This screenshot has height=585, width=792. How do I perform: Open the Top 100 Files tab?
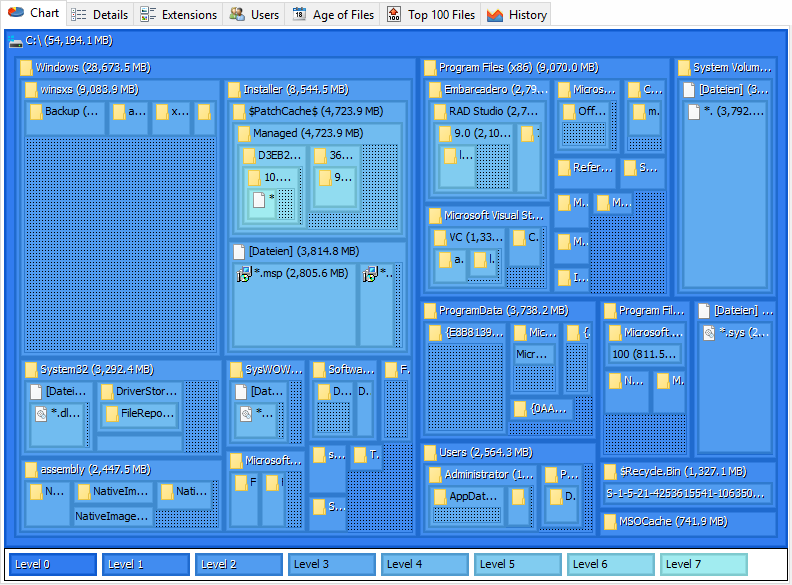coord(431,15)
